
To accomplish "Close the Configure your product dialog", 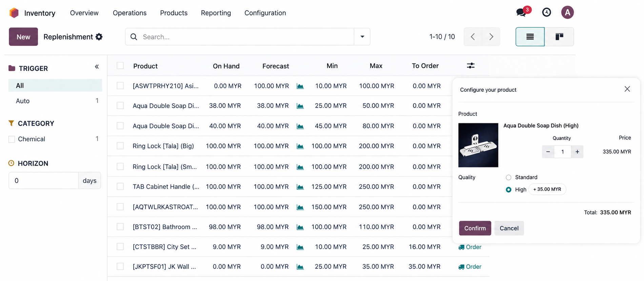I will coord(627,89).
